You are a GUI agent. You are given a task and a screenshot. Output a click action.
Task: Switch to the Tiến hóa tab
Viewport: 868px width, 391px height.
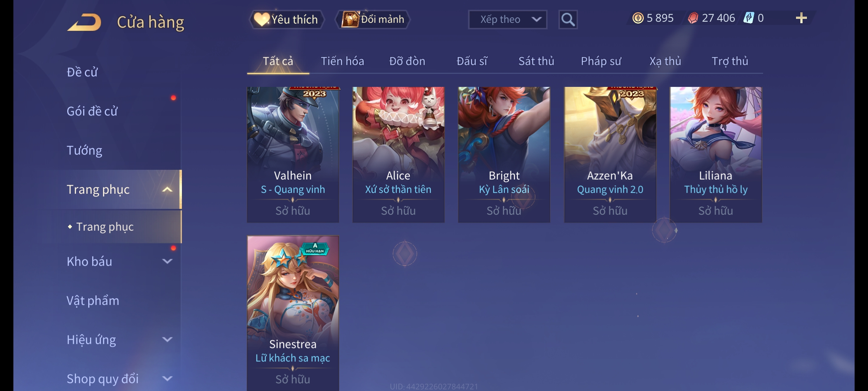[342, 61]
